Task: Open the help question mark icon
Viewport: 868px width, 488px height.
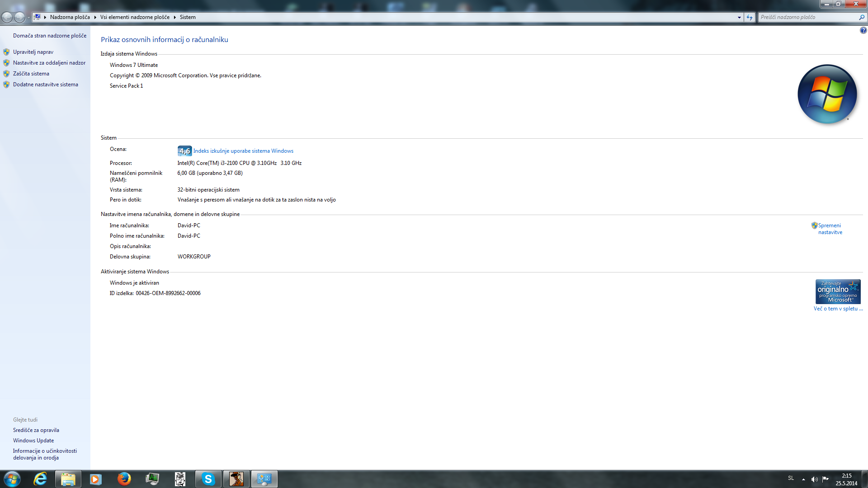Action: [x=863, y=31]
